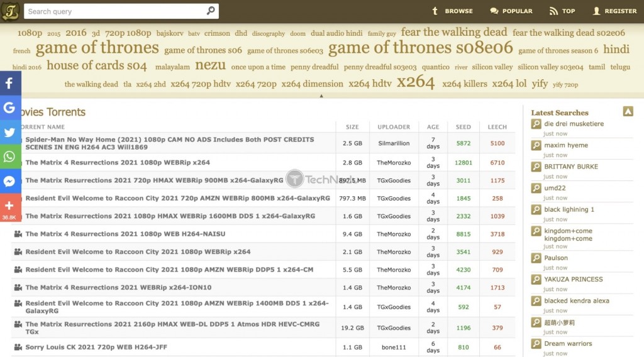Viewport: 644px width, 357px height.
Task: Collapse Latest Searches with arrow button
Action: [x=628, y=111]
